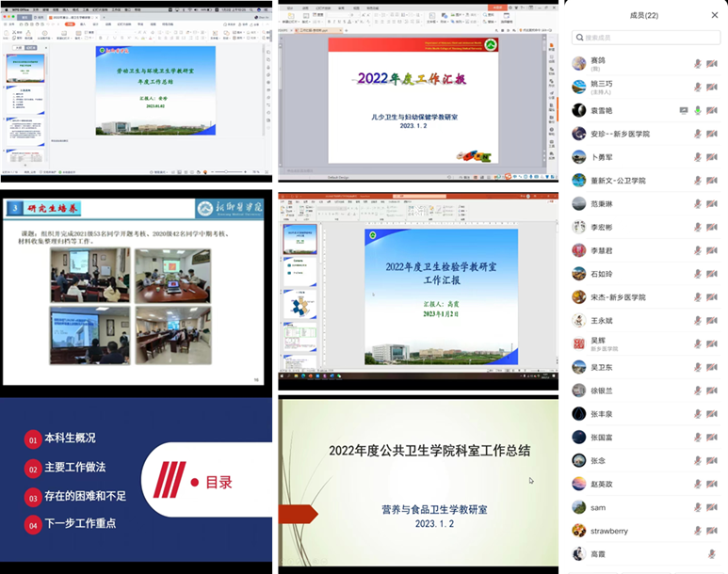Toggle the camera icon for 姚三巧
Image resolution: width=728 pixels, height=574 pixels.
click(x=713, y=88)
